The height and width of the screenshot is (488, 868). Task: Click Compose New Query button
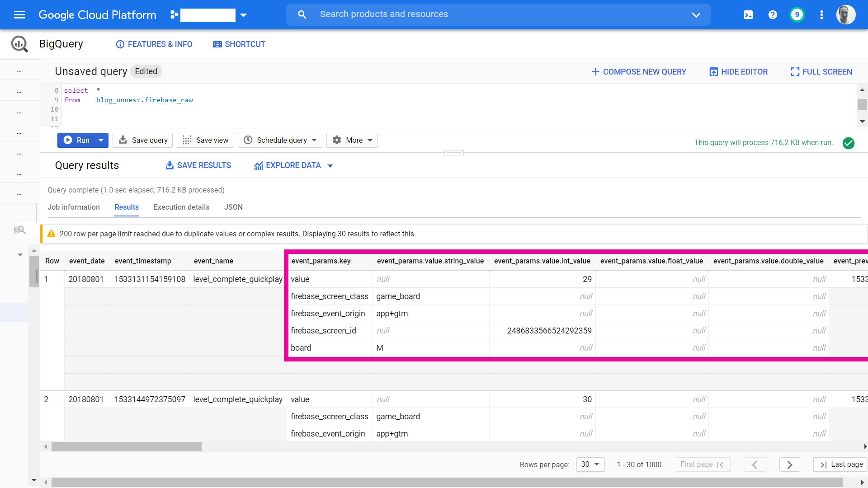click(639, 72)
